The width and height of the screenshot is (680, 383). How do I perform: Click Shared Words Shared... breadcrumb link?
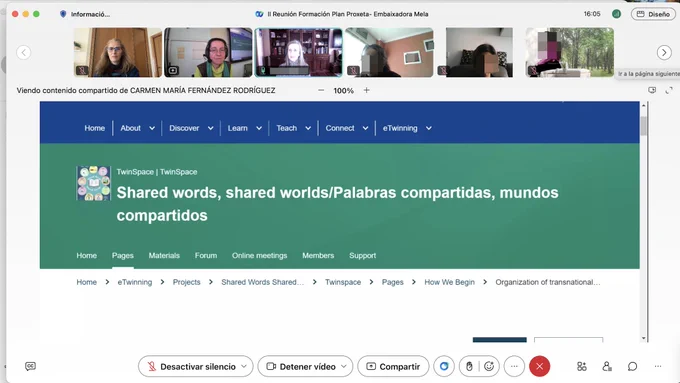coord(262,282)
